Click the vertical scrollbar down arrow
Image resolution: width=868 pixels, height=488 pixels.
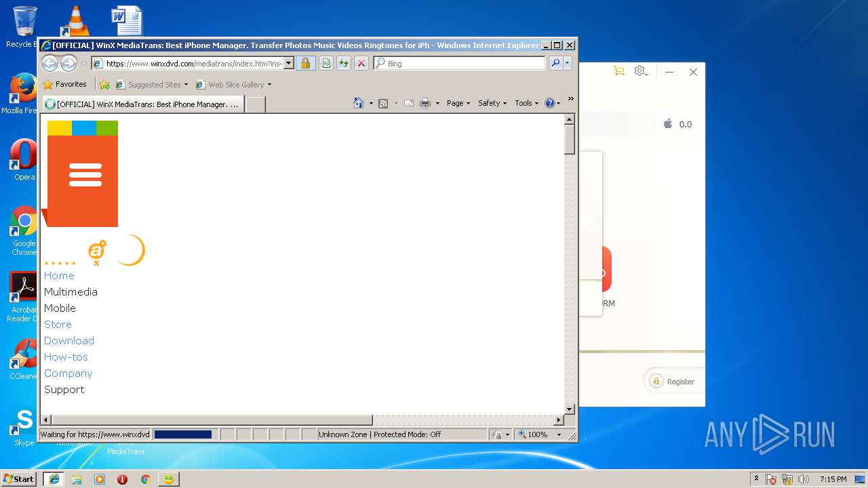570,409
